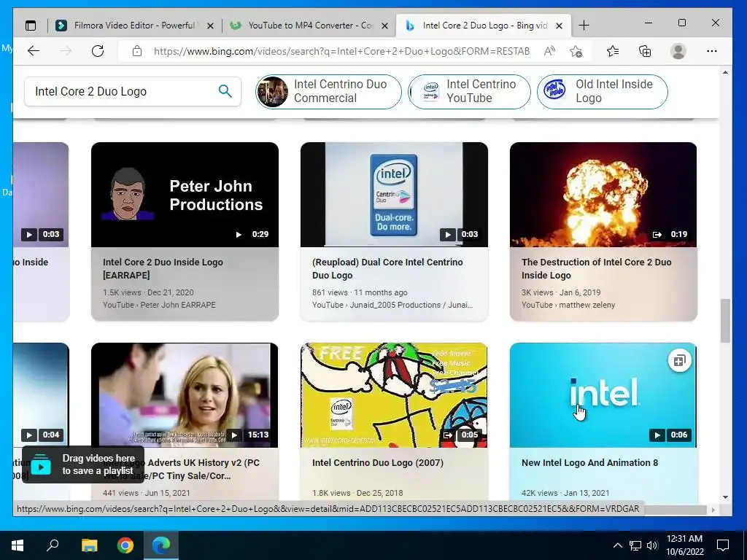Play the yellow cartoon Centrino thumbnail
The height and width of the screenshot is (560, 747).
click(x=394, y=394)
